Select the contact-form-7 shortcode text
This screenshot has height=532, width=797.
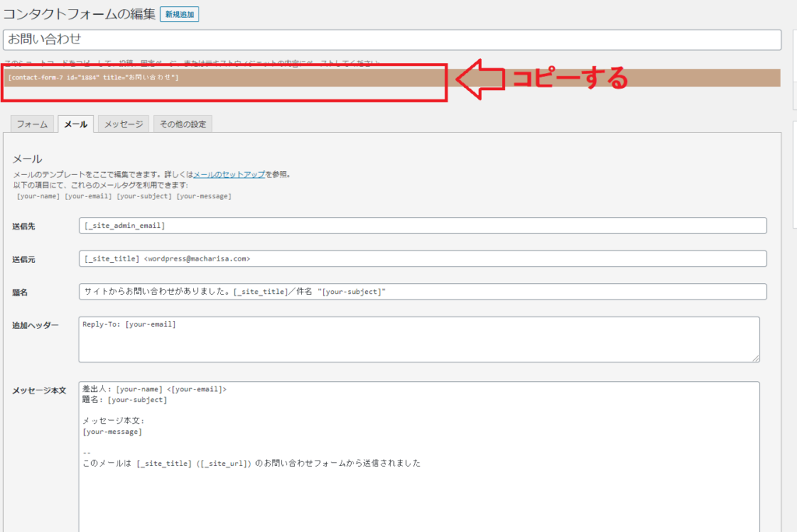[93, 78]
